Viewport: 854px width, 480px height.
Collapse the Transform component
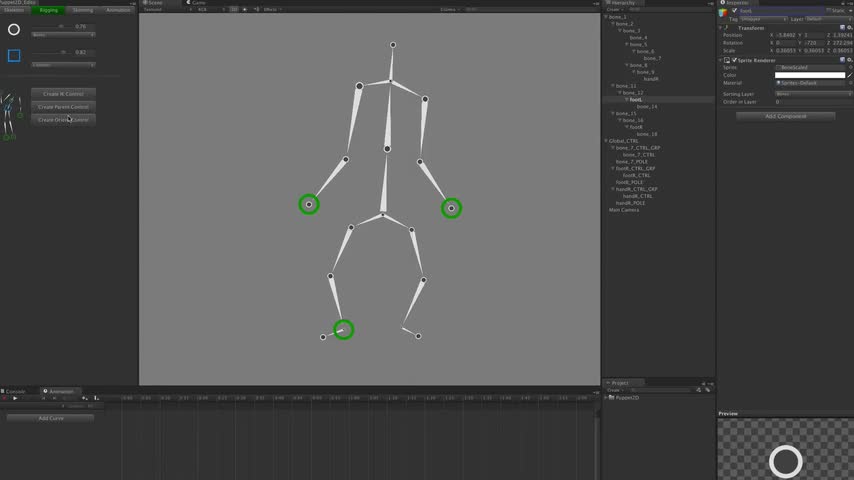point(721,28)
